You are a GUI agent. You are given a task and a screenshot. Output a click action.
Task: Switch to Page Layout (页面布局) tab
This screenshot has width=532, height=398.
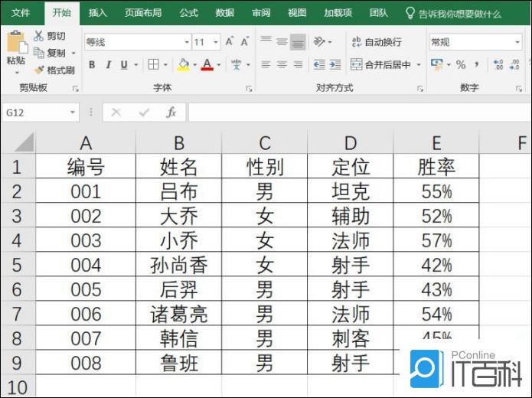[x=143, y=13]
